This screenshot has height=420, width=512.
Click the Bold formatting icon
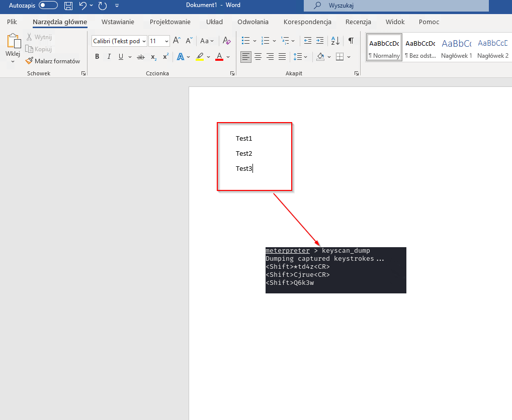click(97, 57)
